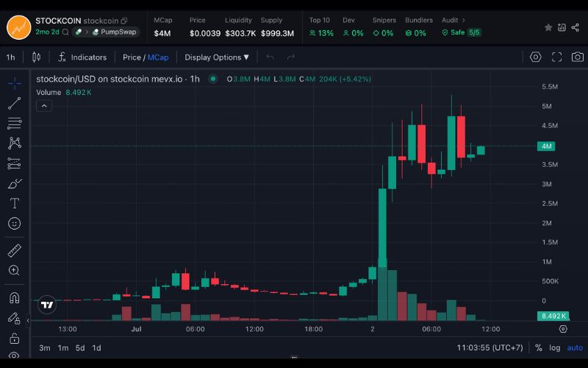Select the 5d date range
Viewport: 588px width, 368px height.
(x=80, y=347)
